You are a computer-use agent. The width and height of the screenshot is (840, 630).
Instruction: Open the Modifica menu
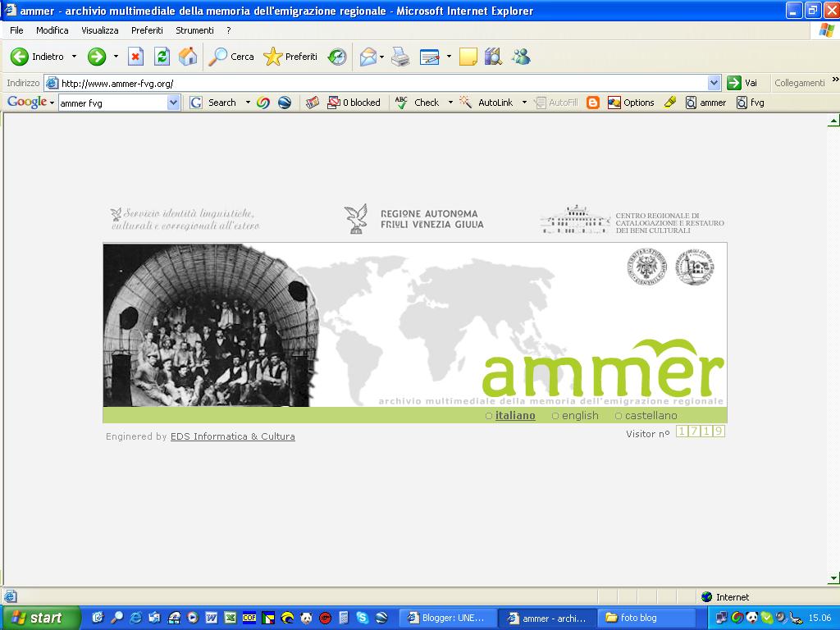pos(52,30)
